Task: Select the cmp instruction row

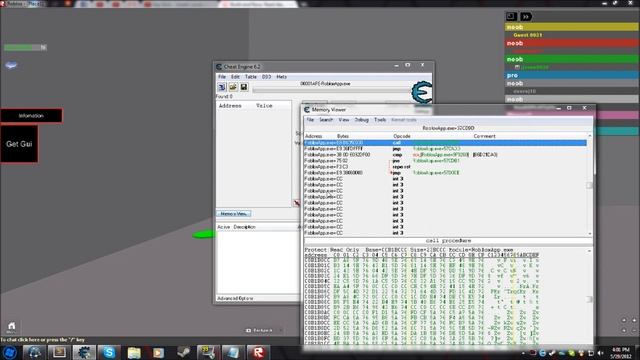Action: point(445,155)
